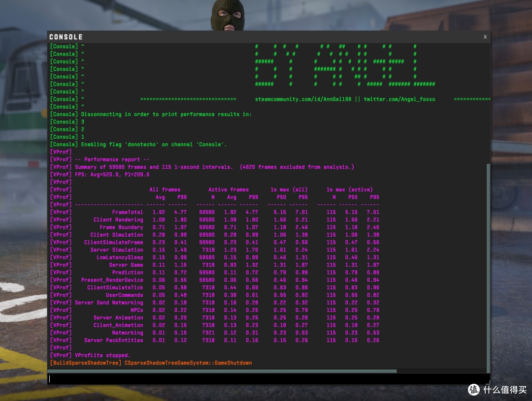Click the 'Summary of 59580 frames' line
This screenshot has height=401, width=532.
tap(202, 167)
